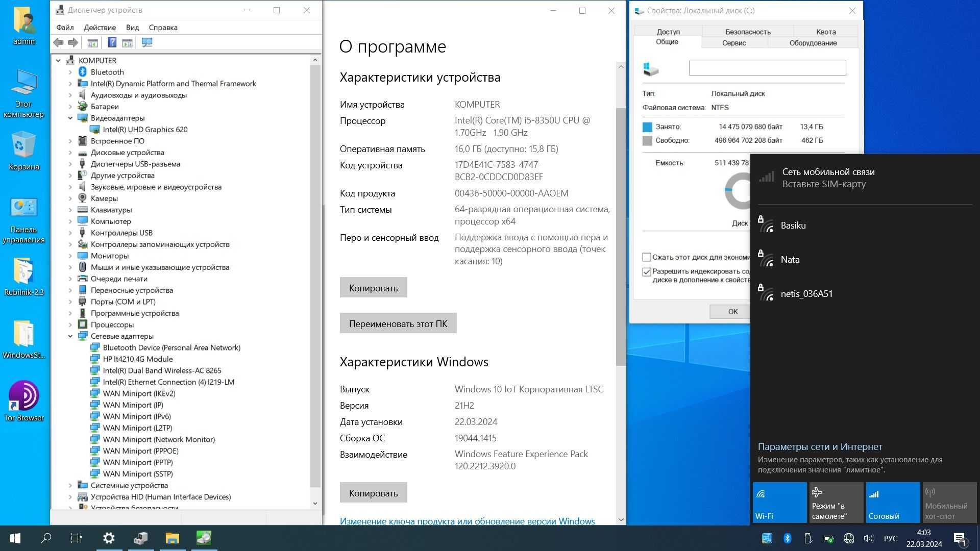Viewport: 980px width, 551px height.
Task: Open the Действие menu
Action: click(x=100, y=28)
